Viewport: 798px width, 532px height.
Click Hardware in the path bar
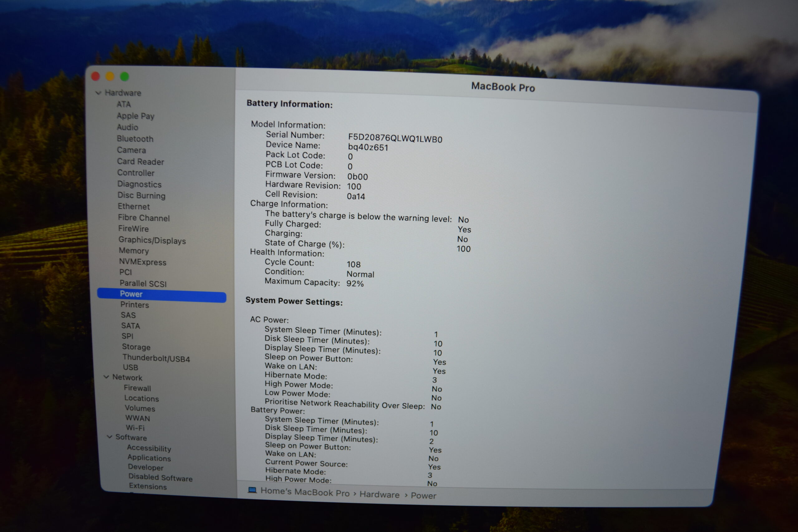[379, 495]
